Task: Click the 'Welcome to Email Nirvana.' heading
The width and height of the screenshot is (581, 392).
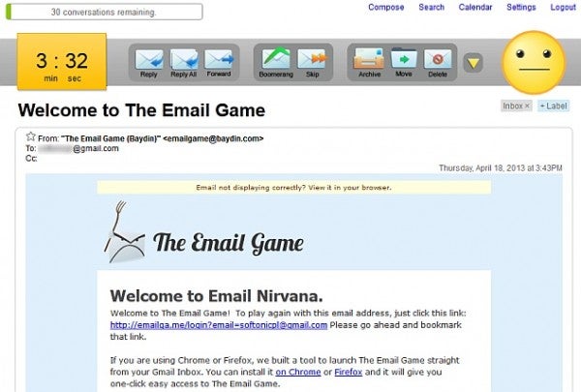Action: (217, 296)
